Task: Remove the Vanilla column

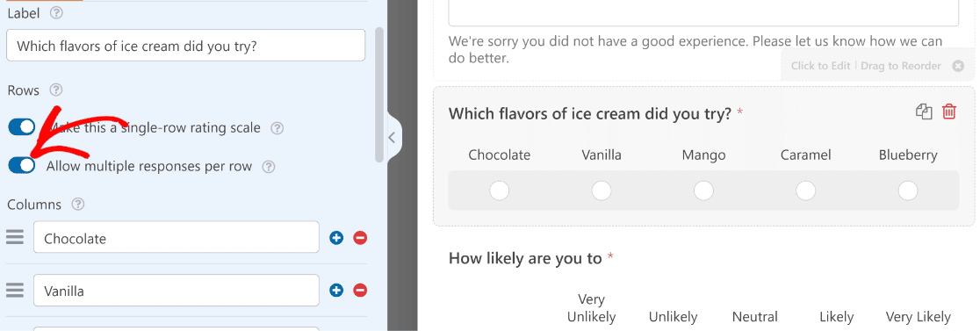Action: (x=360, y=291)
